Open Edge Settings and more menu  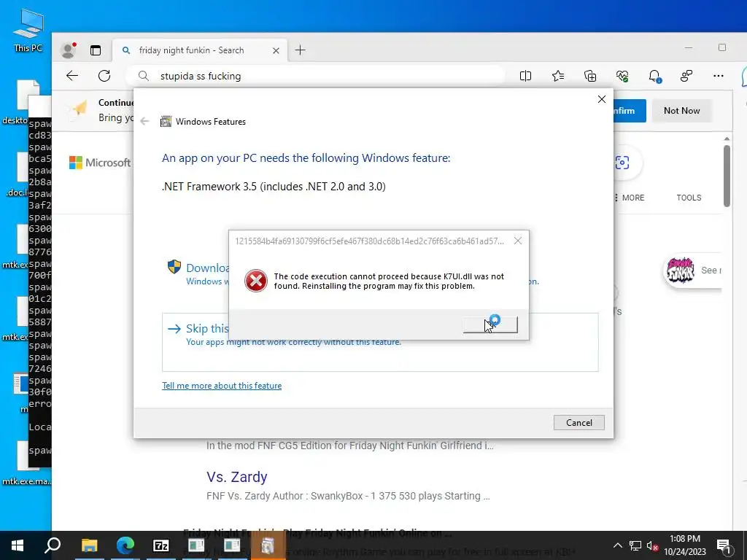[x=719, y=76]
